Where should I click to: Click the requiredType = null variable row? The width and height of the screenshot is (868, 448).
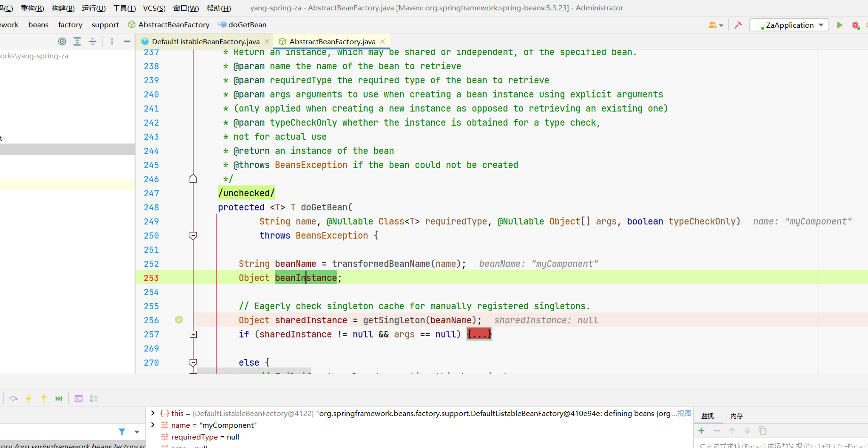tap(205, 437)
